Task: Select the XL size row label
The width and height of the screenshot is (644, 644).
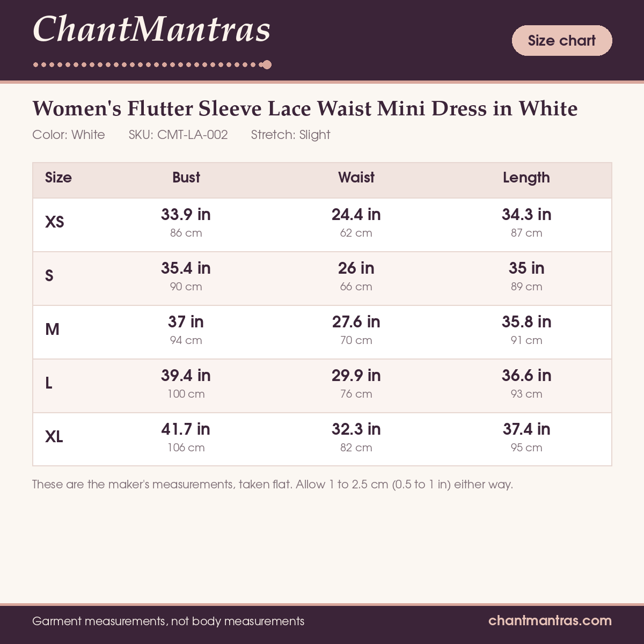Action: point(54,437)
